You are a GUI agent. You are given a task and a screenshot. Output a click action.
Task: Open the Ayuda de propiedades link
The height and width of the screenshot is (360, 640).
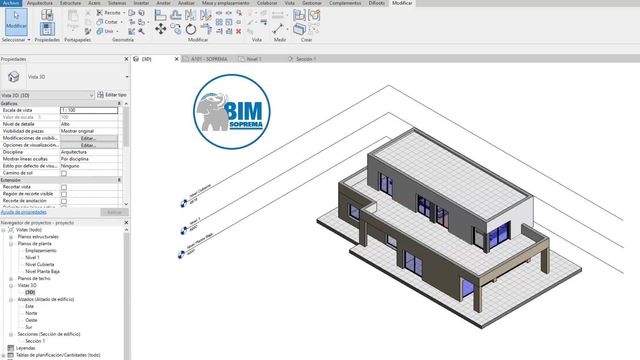23,212
